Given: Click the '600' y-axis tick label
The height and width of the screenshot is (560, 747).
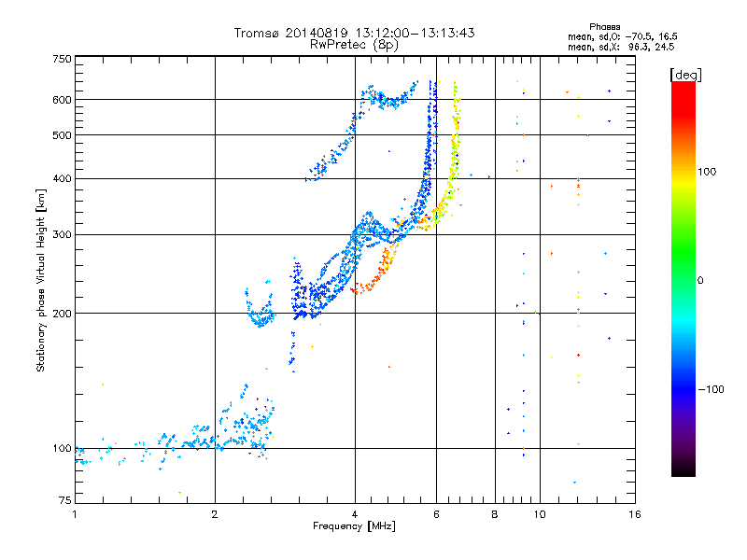Looking at the screenshot, I should [x=62, y=100].
